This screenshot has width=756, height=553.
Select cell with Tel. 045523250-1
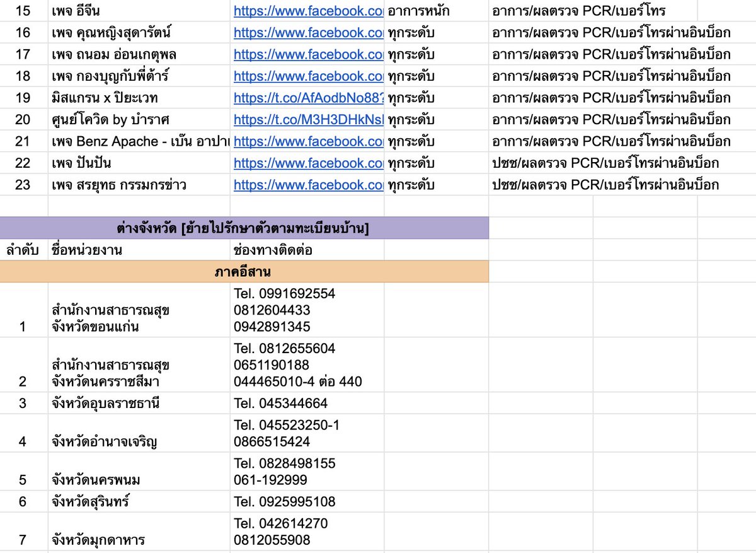pyautogui.click(x=307, y=433)
